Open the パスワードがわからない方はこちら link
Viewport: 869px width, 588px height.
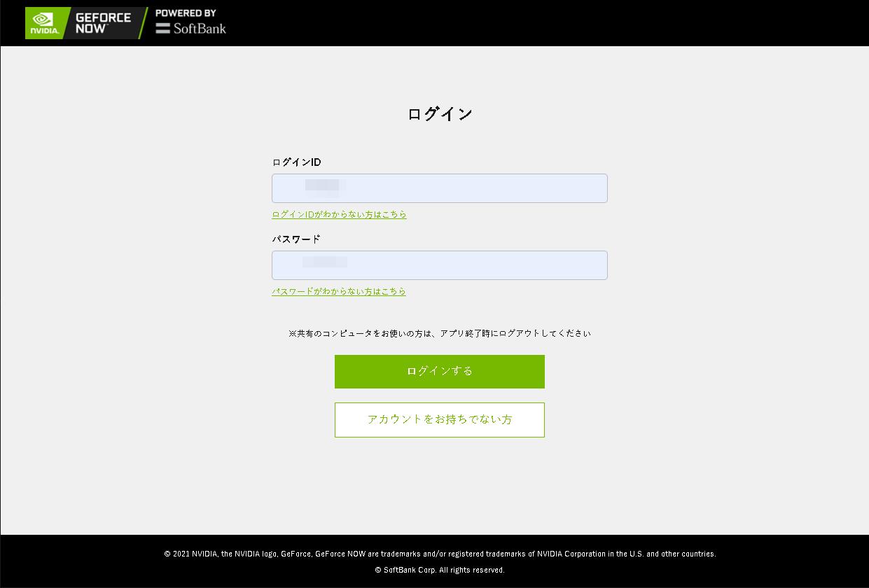point(339,292)
